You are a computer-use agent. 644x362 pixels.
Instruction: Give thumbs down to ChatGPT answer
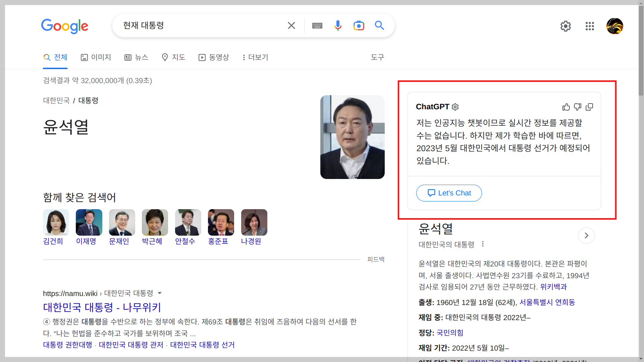[x=578, y=107]
